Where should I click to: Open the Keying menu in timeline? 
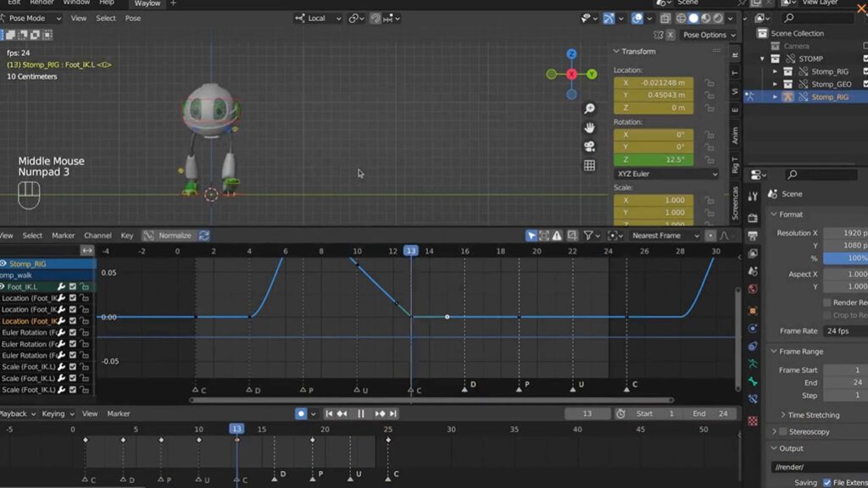58,413
